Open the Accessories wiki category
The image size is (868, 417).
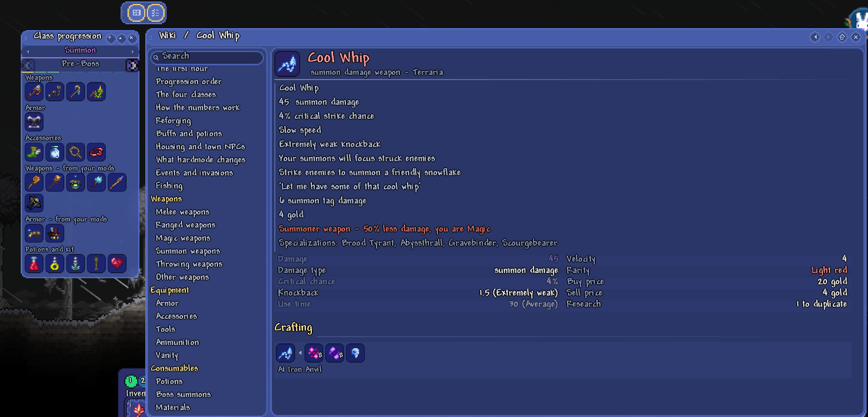(x=176, y=316)
